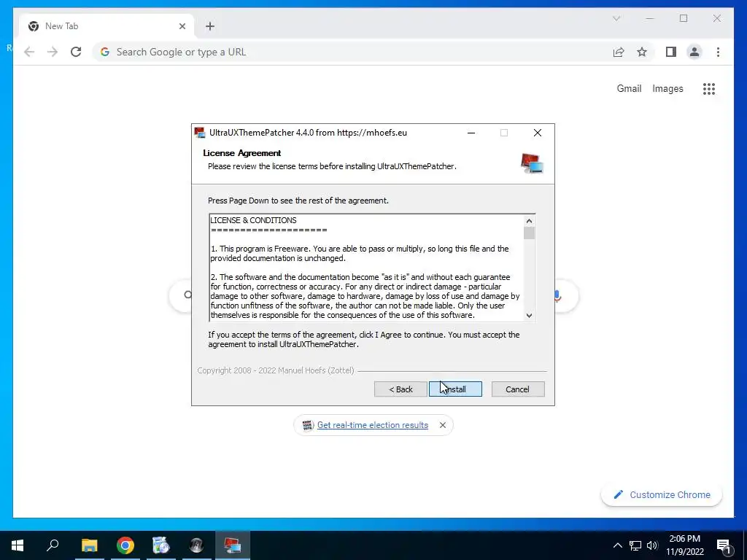
Task: Open File Explorer from taskbar
Action: point(89,545)
